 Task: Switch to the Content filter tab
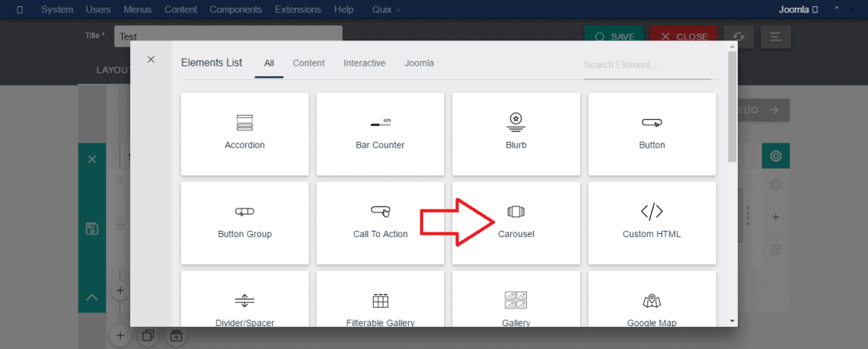tap(308, 63)
